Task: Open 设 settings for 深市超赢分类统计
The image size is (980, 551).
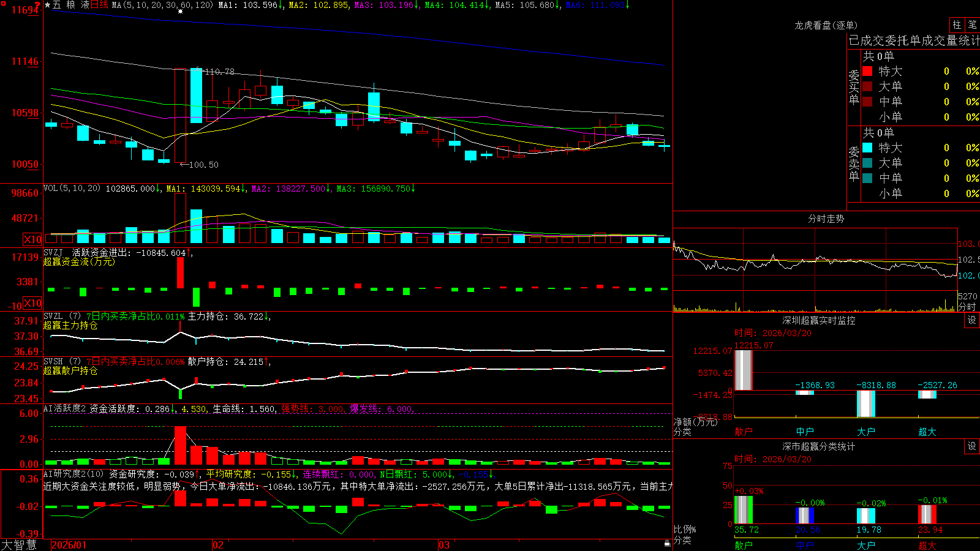Action: click(x=972, y=446)
